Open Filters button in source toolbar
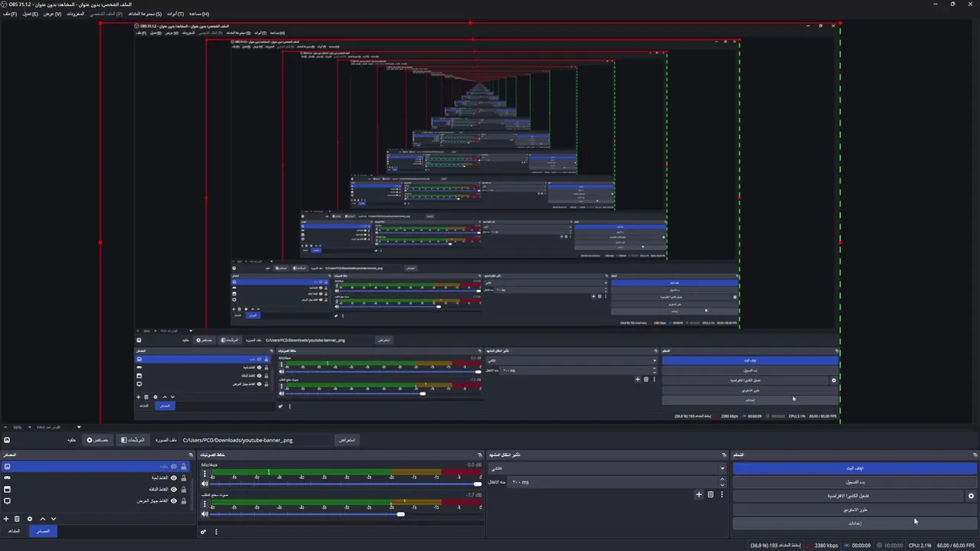 pos(132,440)
